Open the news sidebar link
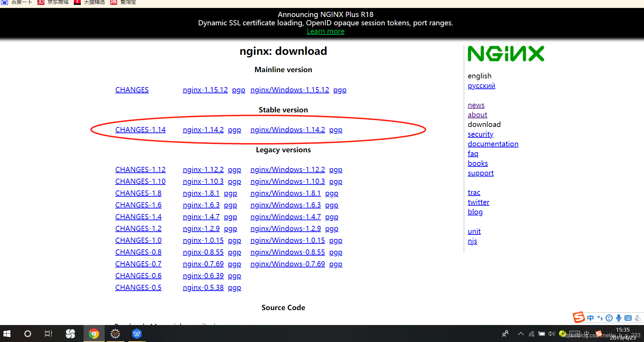Image resolution: width=644 pixels, height=342 pixels. pyautogui.click(x=476, y=105)
